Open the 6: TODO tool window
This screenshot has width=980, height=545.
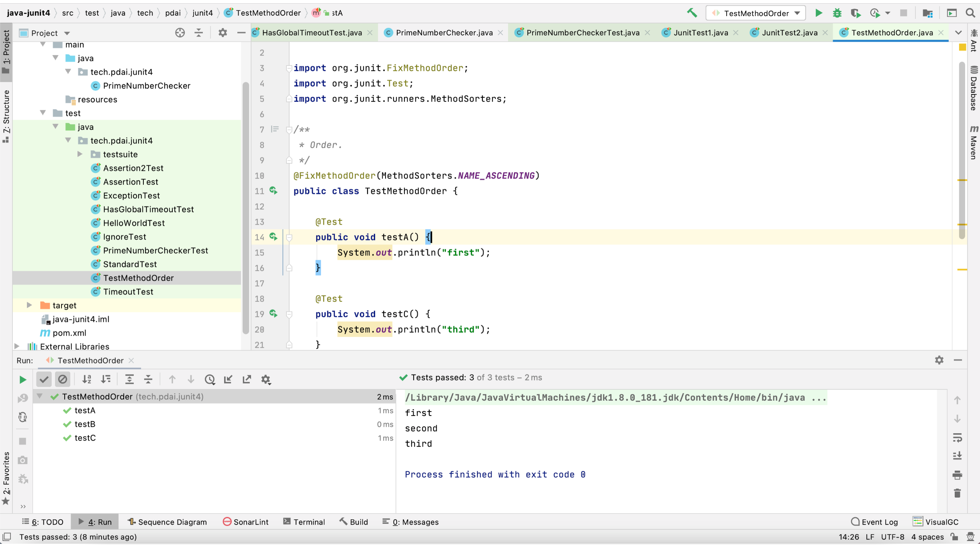pos(43,522)
